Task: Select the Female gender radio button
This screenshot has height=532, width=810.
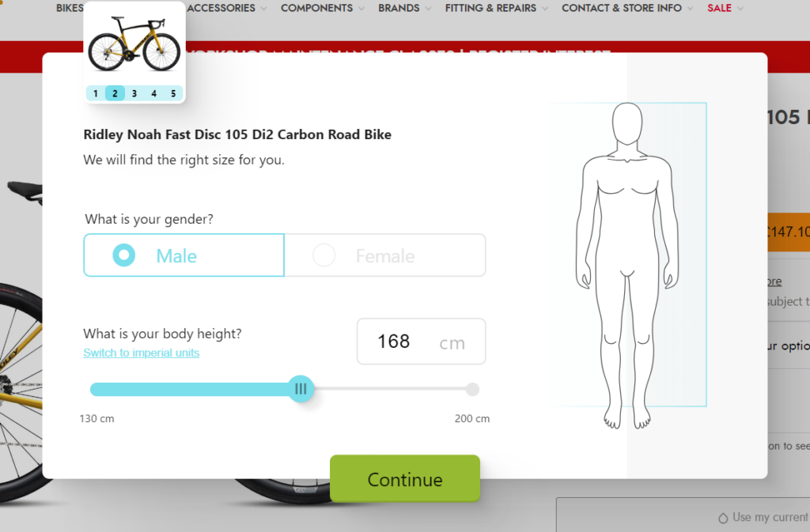Action: [385, 255]
